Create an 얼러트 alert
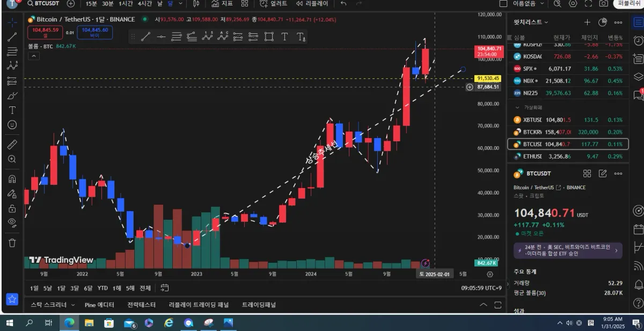The width and height of the screenshot is (644, 331). tap(274, 4)
